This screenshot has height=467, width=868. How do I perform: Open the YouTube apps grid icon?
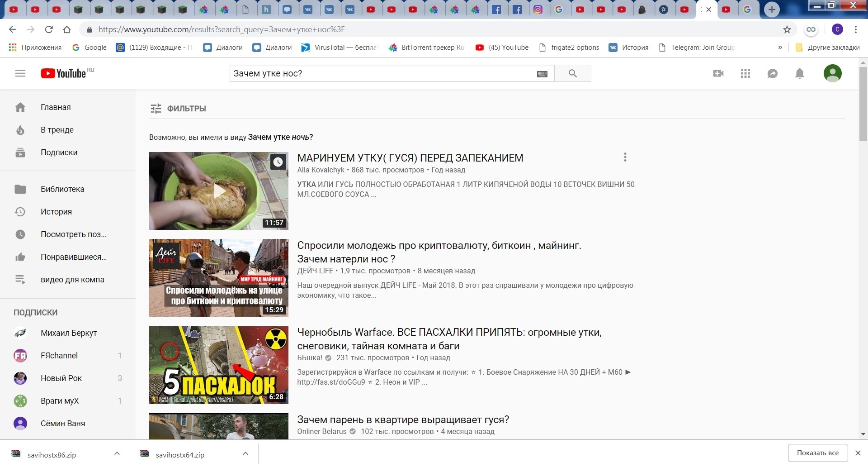tap(745, 73)
